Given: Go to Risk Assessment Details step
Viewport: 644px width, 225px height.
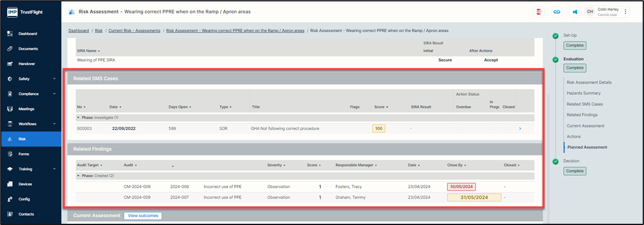Looking at the screenshot, I should click(589, 82).
